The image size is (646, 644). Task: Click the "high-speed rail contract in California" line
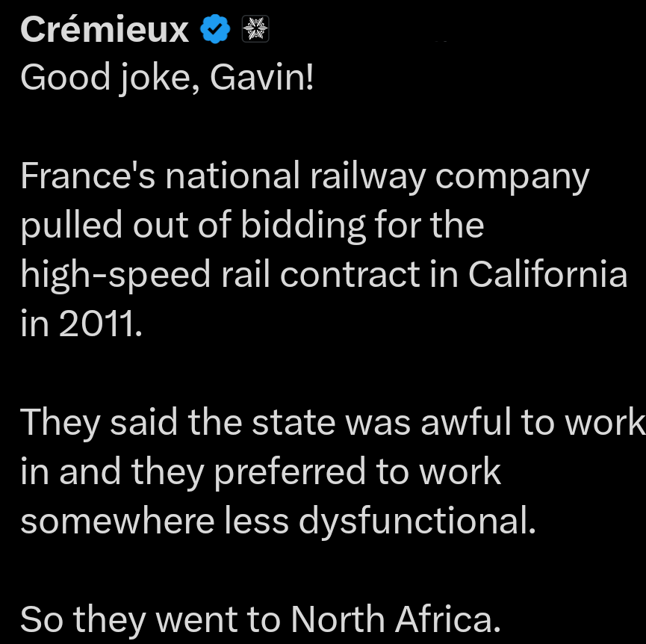click(x=323, y=275)
